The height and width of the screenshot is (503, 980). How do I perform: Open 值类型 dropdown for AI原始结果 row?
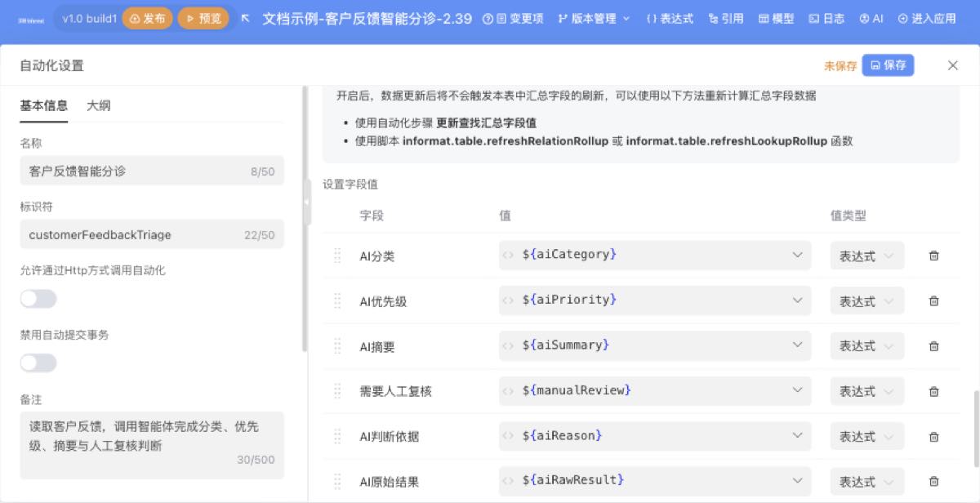[x=867, y=482]
